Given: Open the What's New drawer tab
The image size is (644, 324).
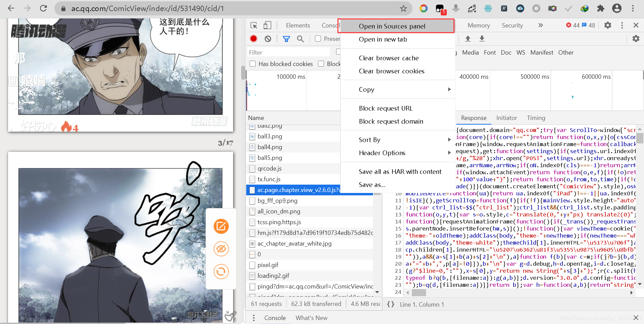Looking at the screenshot, I should (311, 318).
